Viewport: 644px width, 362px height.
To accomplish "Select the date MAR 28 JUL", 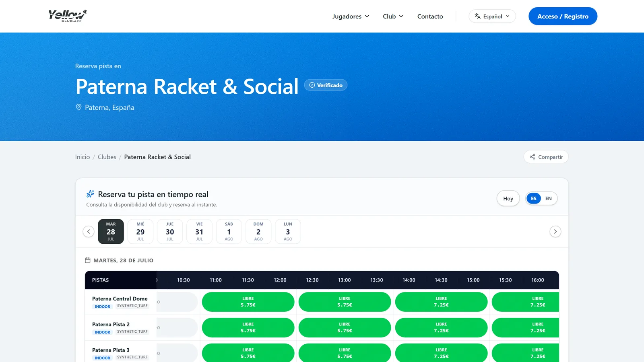I will tap(111, 231).
